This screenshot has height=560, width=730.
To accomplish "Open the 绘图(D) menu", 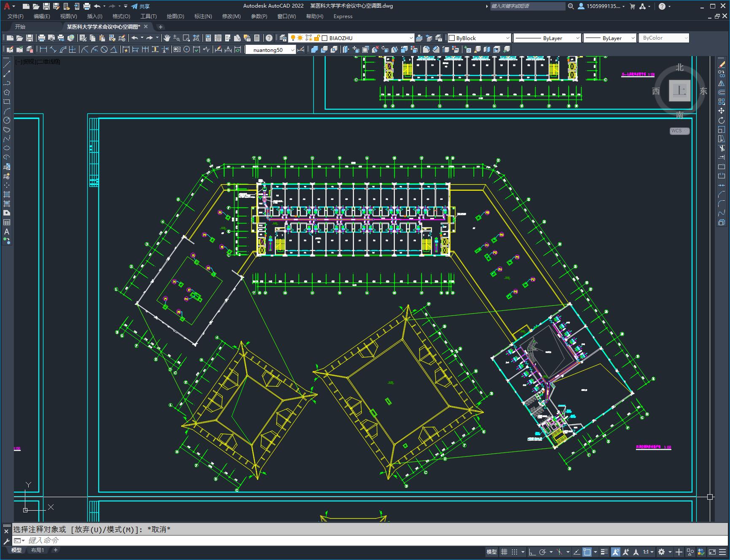I will (175, 16).
